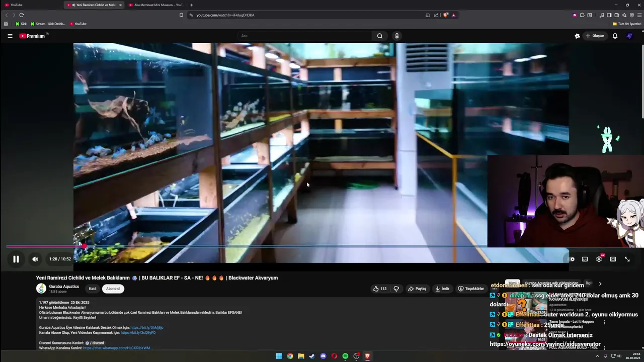The width and height of the screenshot is (644, 362).
Task: Open Brave browser from the taskbar
Action: (x=367, y=356)
